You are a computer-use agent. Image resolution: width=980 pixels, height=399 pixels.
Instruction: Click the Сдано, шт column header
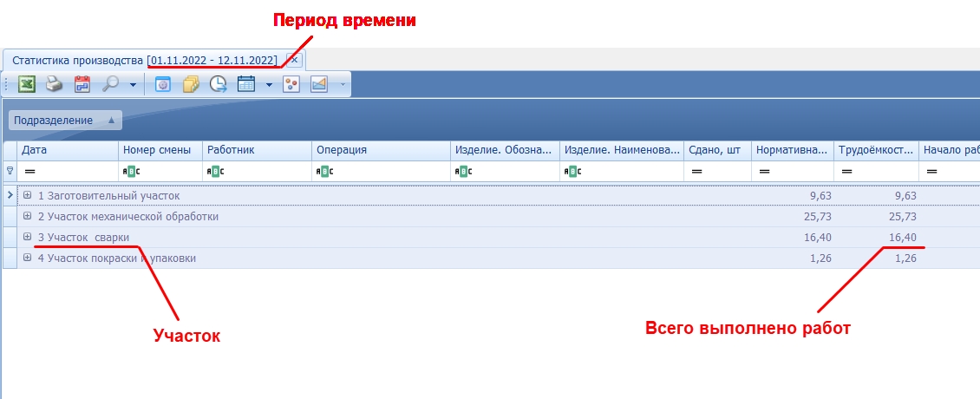click(717, 150)
